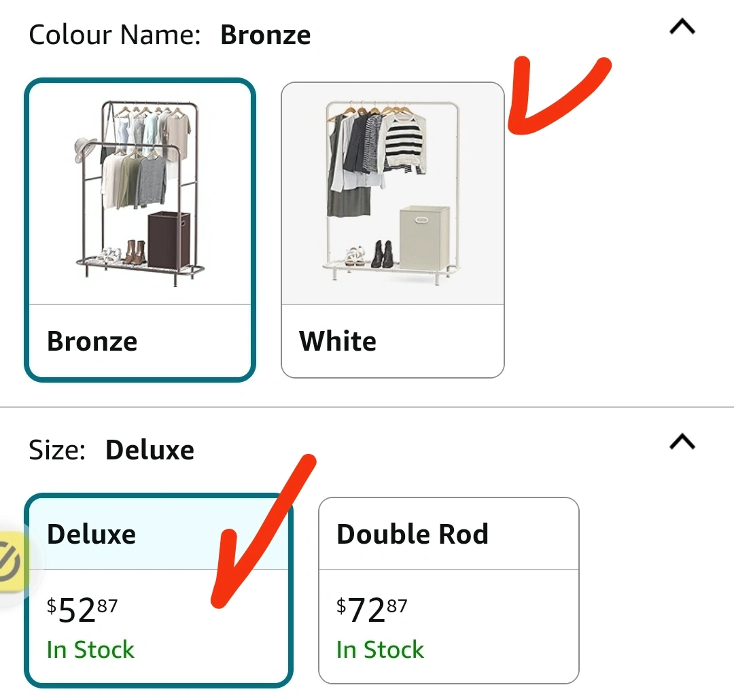
Task: Choose the Double Rod size title
Action: [413, 534]
